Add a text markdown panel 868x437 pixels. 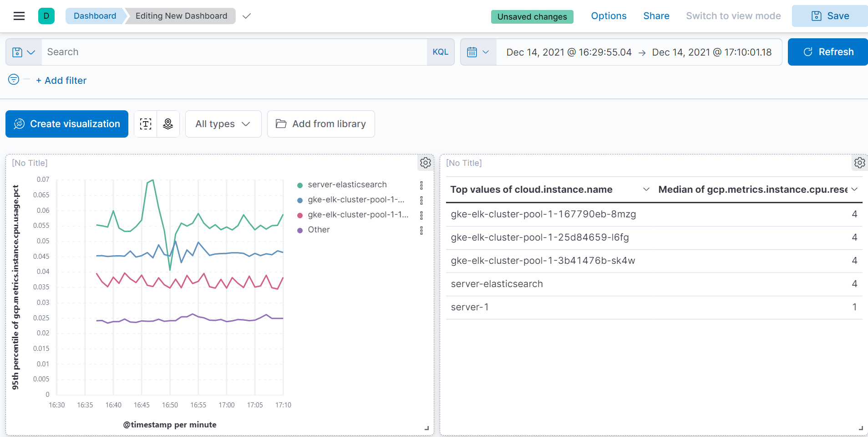point(146,124)
